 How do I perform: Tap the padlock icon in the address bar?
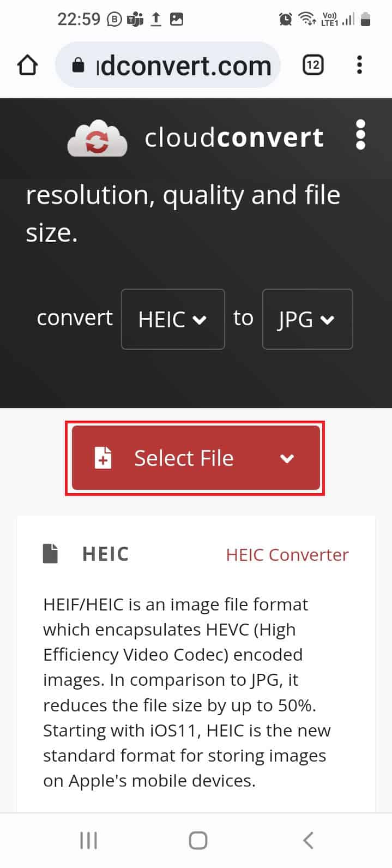click(78, 65)
